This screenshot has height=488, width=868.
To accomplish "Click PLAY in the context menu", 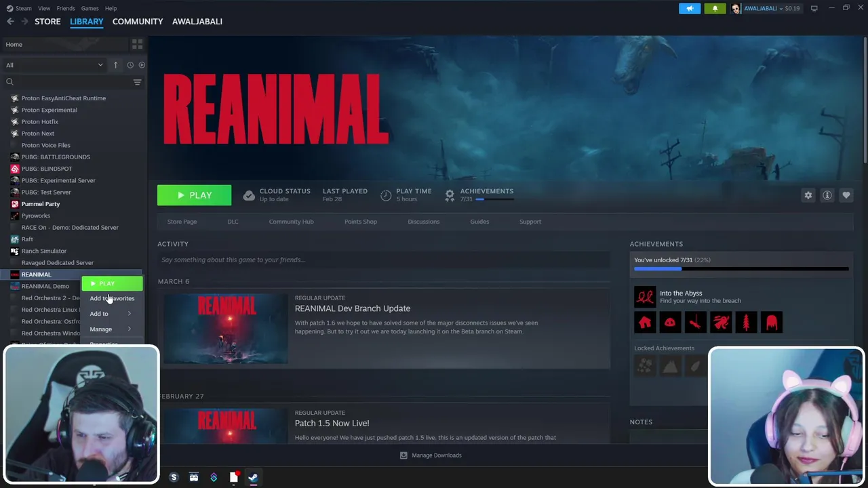I will [x=112, y=283].
